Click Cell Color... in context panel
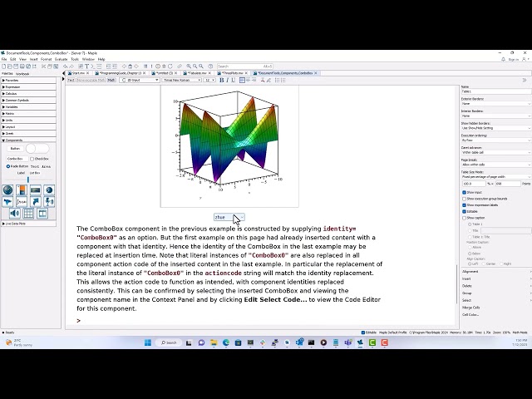 pyautogui.click(x=470, y=314)
